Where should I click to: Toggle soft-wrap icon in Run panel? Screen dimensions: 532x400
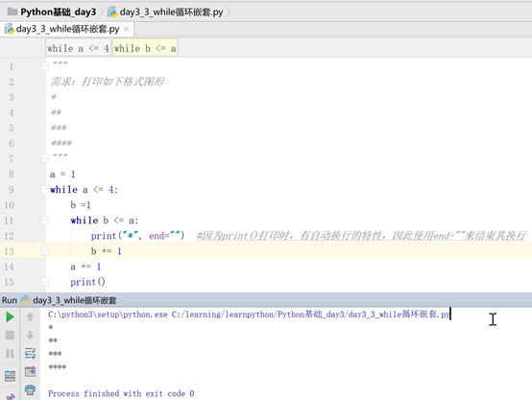pyautogui.click(x=30, y=353)
